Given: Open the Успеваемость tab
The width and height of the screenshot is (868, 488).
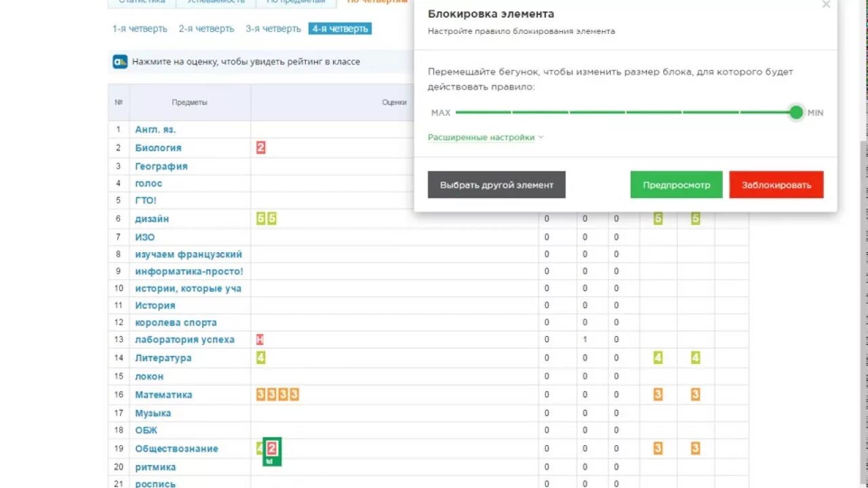Looking at the screenshot, I should click(216, 2).
